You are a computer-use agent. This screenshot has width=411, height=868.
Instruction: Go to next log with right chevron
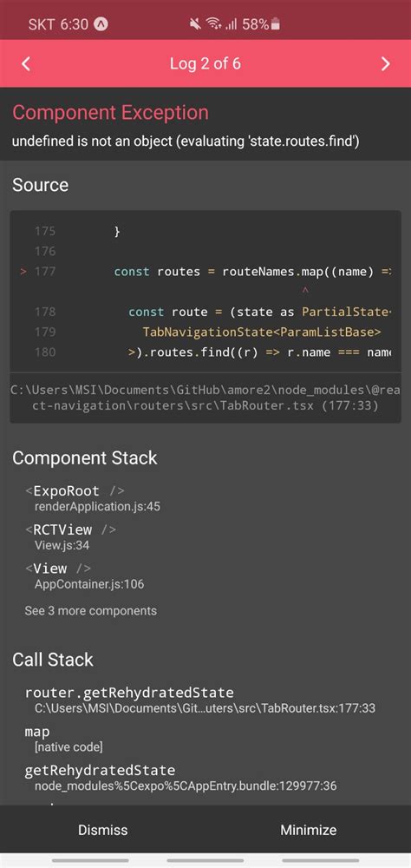tap(386, 63)
